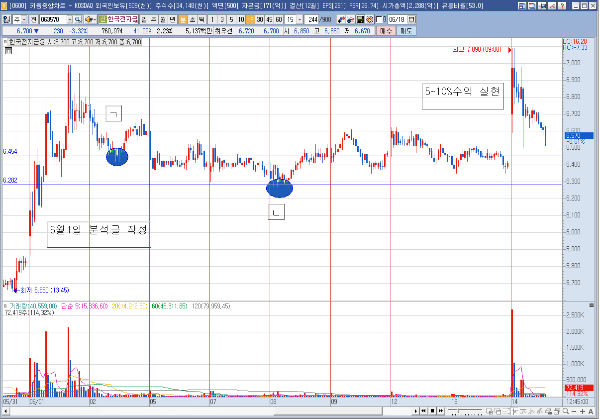The width and height of the screenshot is (600, 419).
Task: Click the stop playback button at bottom
Action: pyautogui.click(x=432, y=411)
